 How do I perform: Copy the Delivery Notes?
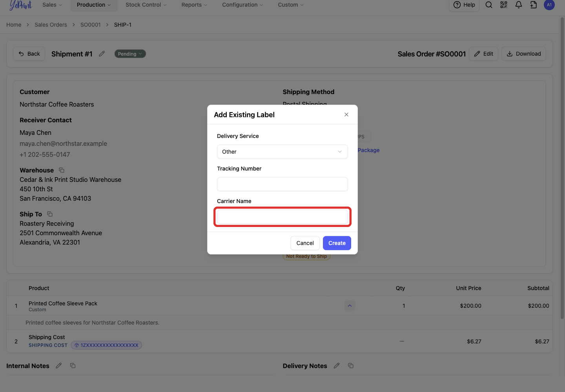[x=351, y=366]
